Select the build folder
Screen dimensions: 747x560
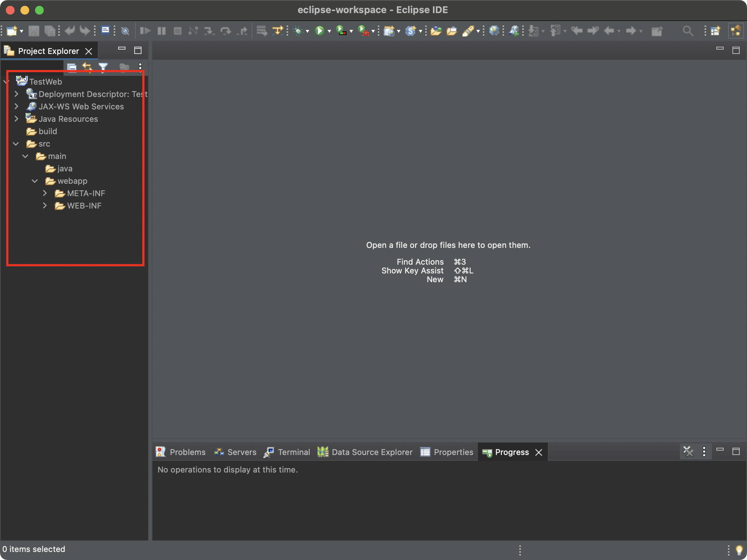click(42, 131)
